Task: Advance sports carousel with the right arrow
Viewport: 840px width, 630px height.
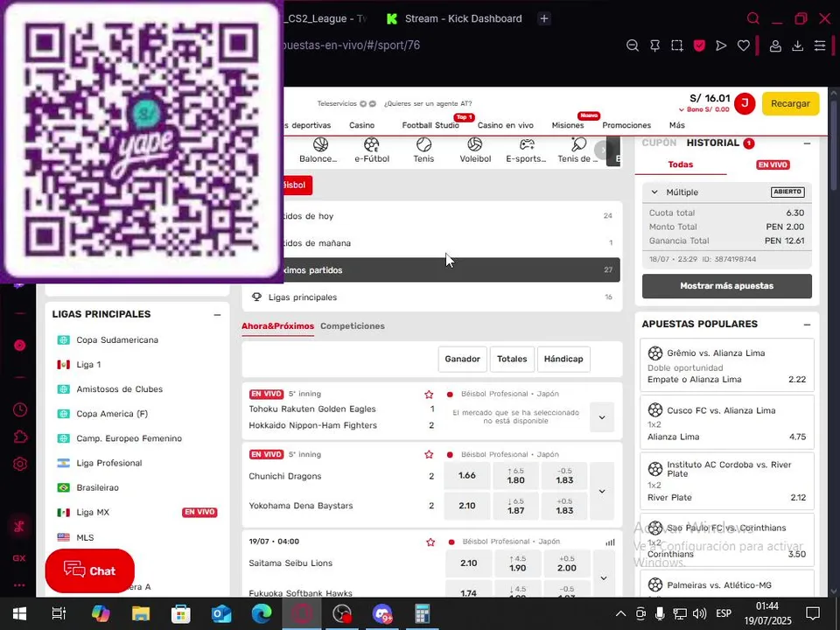Action: 603,150
